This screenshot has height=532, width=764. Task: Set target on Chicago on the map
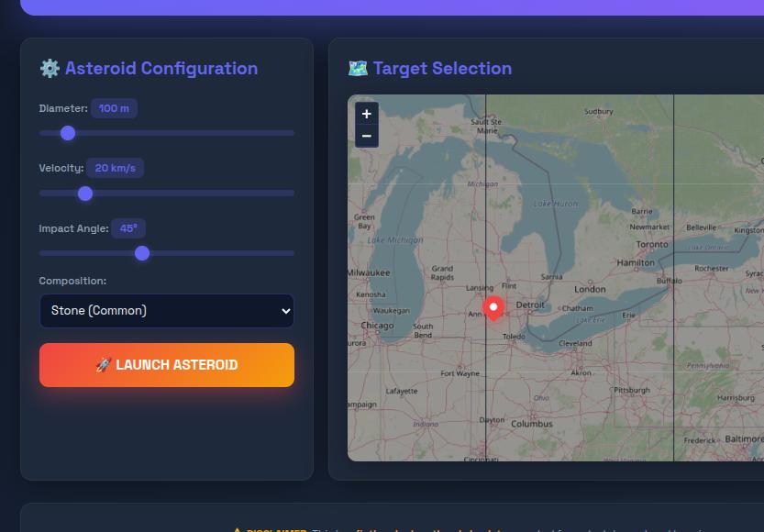point(377,326)
